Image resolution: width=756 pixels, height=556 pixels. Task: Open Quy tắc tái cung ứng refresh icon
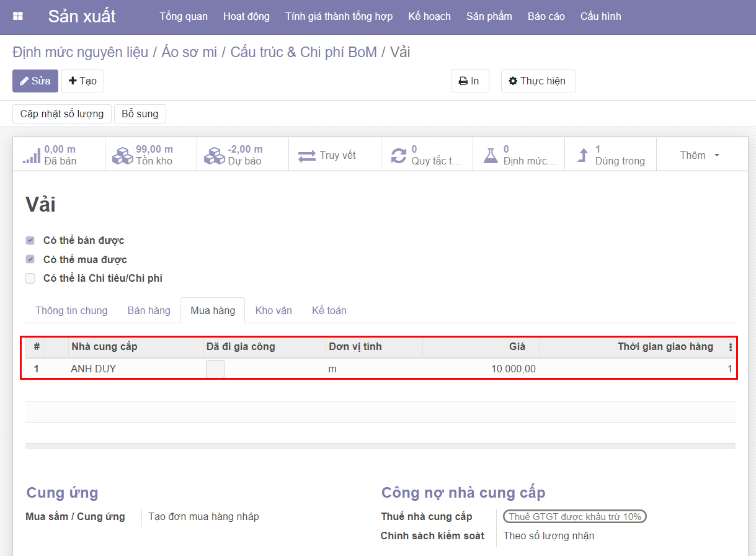pyautogui.click(x=398, y=155)
